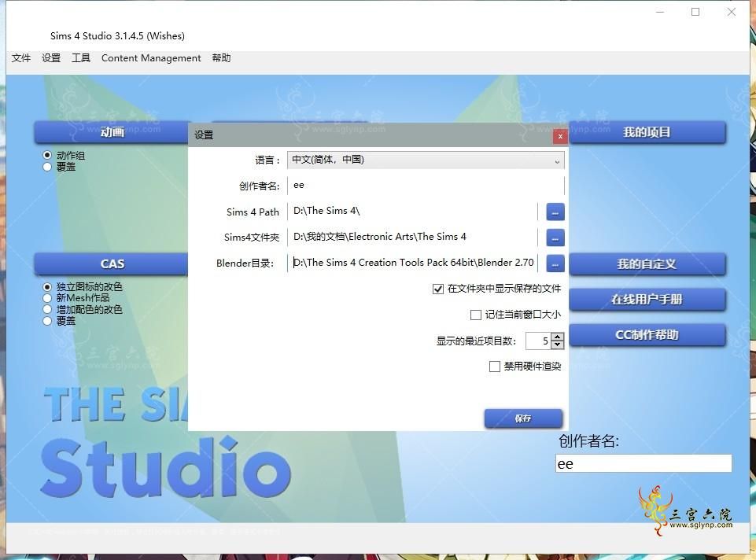The image size is (756, 560).
Task: Open the 文件 menu
Action: click(x=21, y=58)
